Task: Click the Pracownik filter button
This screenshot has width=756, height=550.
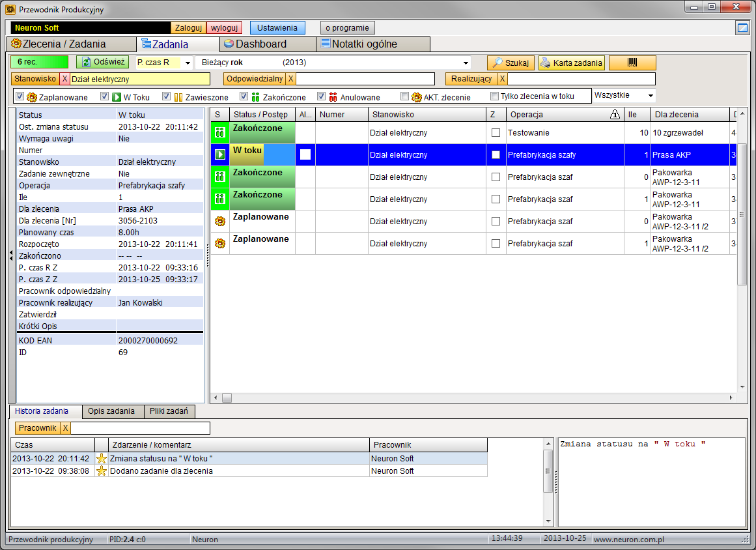Action: click(37, 428)
